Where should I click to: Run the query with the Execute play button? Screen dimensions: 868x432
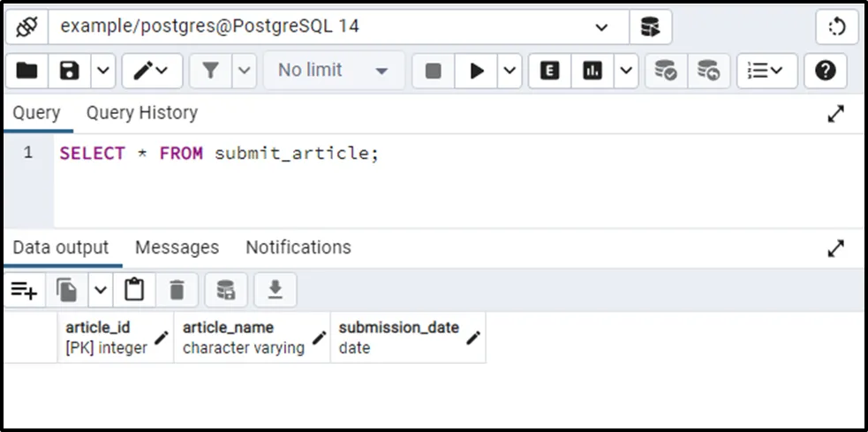(x=477, y=71)
